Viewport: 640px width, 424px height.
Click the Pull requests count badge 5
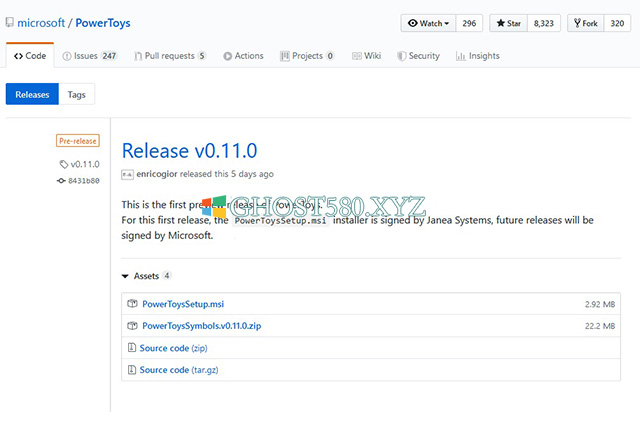click(x=202, y=56)
